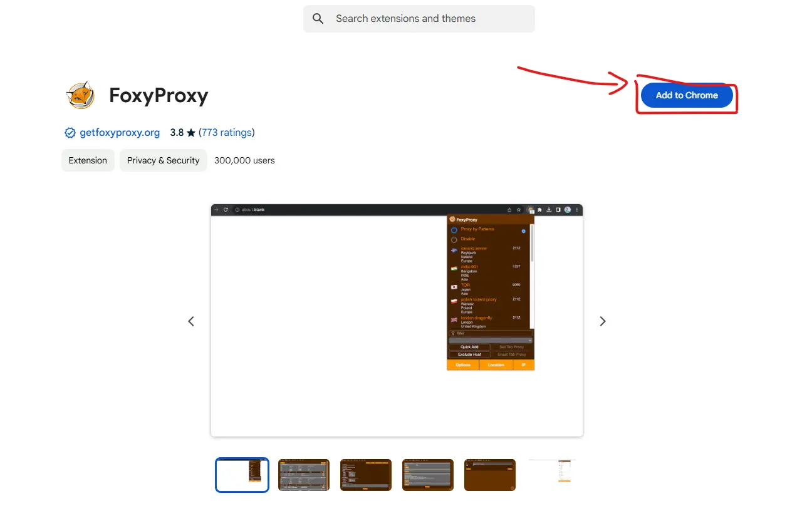
Task: Show previous screenshot with left arrow
Action: tap(191, 321)
